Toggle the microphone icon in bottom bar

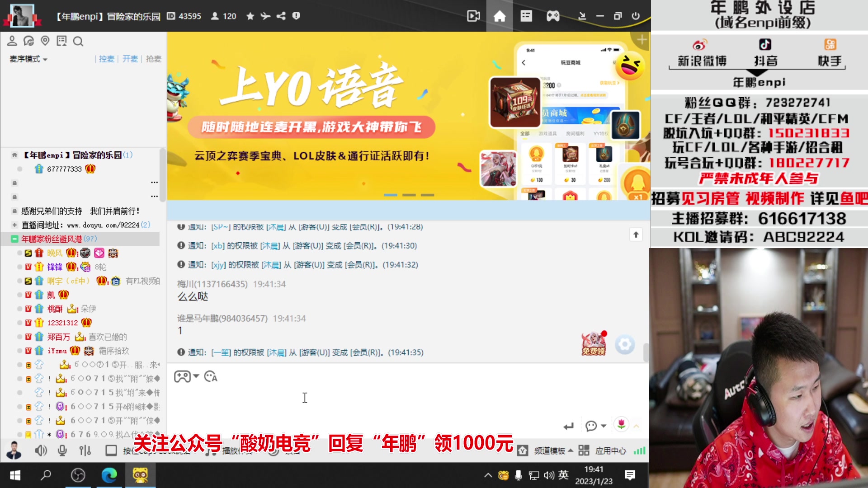(62, 450)
